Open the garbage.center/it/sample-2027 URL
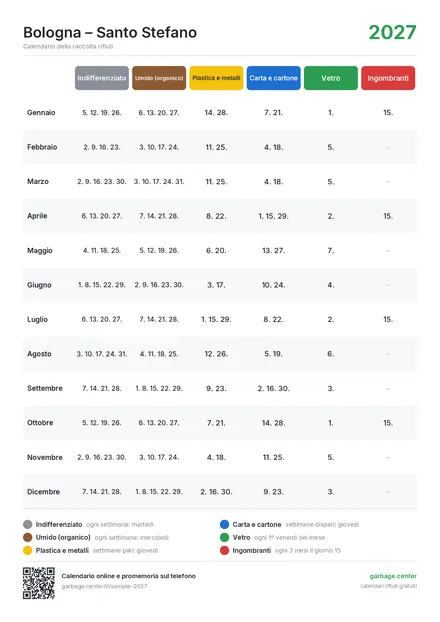The height and width of the screenshot is (622, 440). tap(104, 586)
